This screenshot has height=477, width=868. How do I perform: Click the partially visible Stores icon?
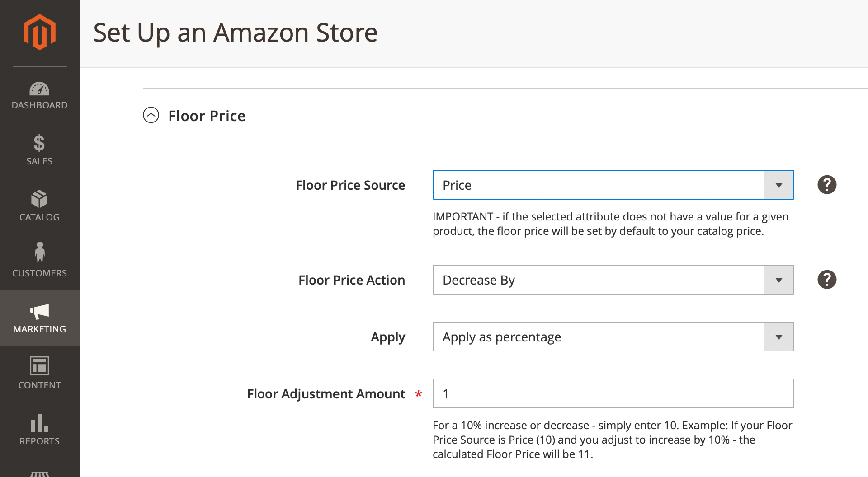(x=39, y=474)
